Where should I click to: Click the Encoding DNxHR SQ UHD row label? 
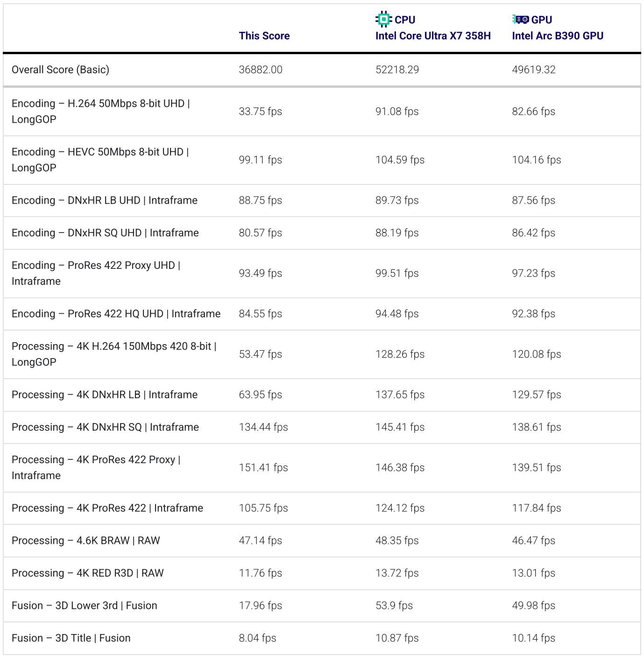(x=105, y=233)
